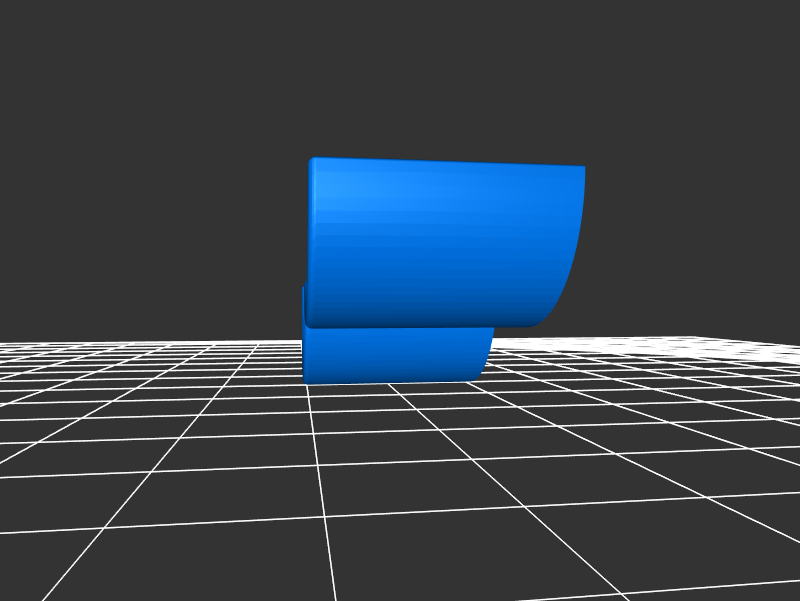This screenshot has height=601, width=800.
Task: Click the top-left corner of the blue model
Action: [x=313, y=160]
